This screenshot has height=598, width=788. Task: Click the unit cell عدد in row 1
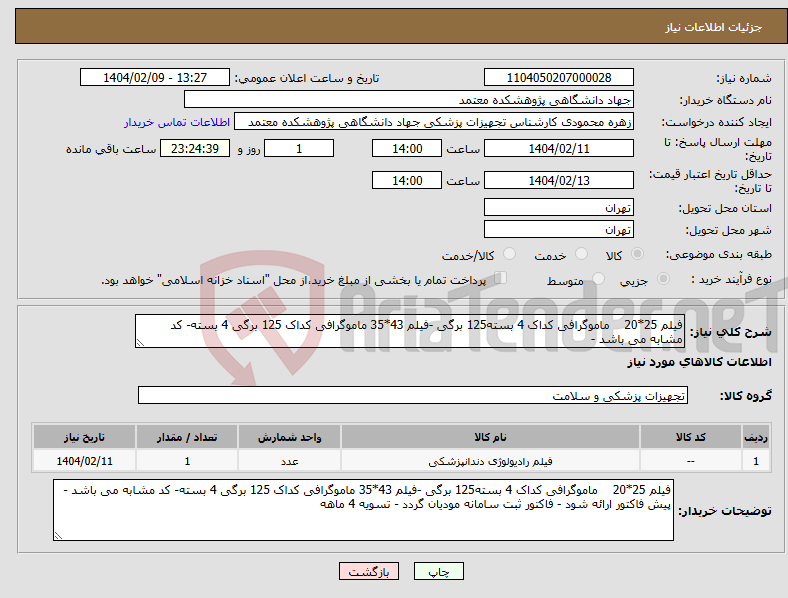click(x=289, y=461)
